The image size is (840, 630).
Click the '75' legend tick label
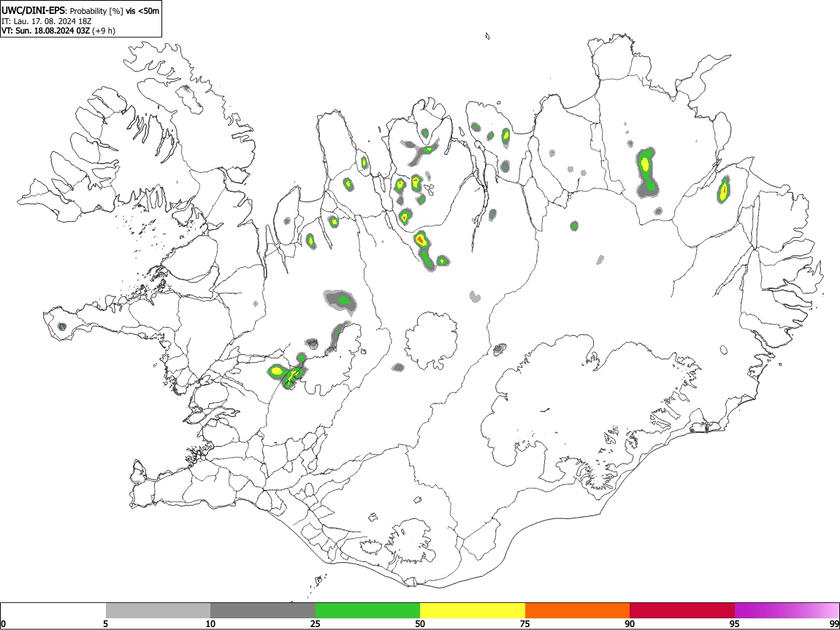(525, 623)
